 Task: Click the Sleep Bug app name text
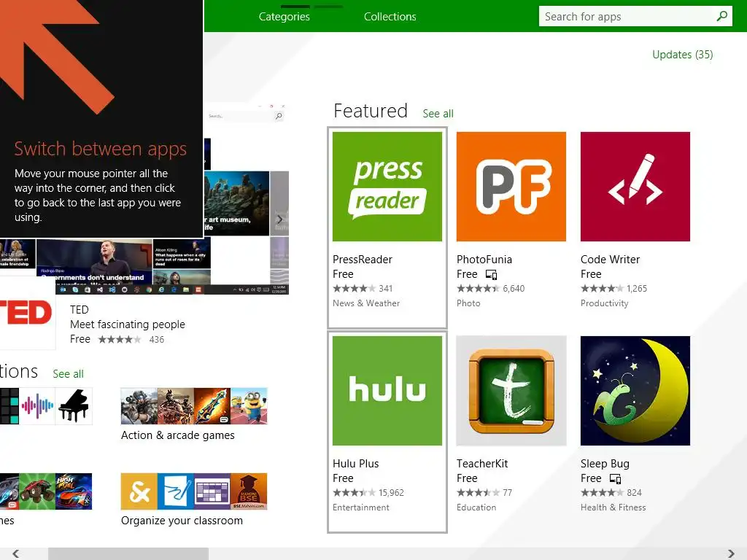605,464
